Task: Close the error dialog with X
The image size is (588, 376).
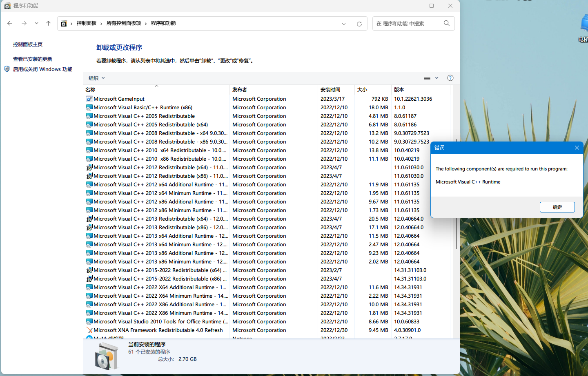Action: [577, 148]
